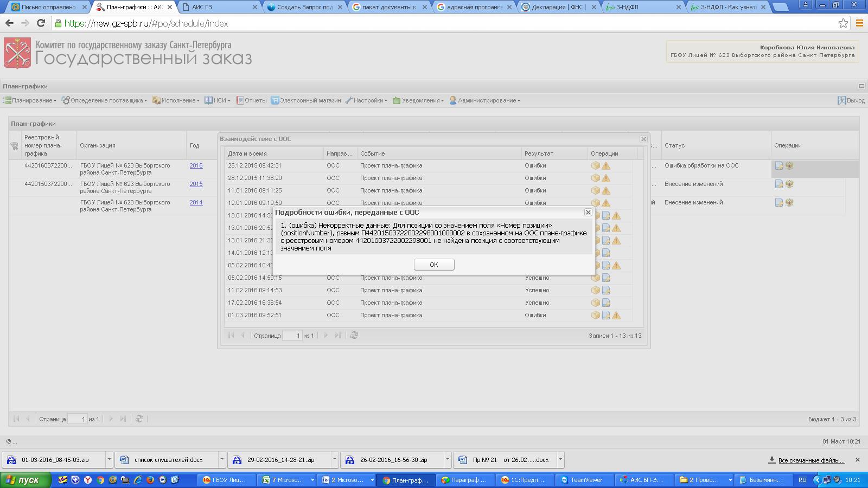
Task: Open the 2016 year link
Action: (196, 166)
